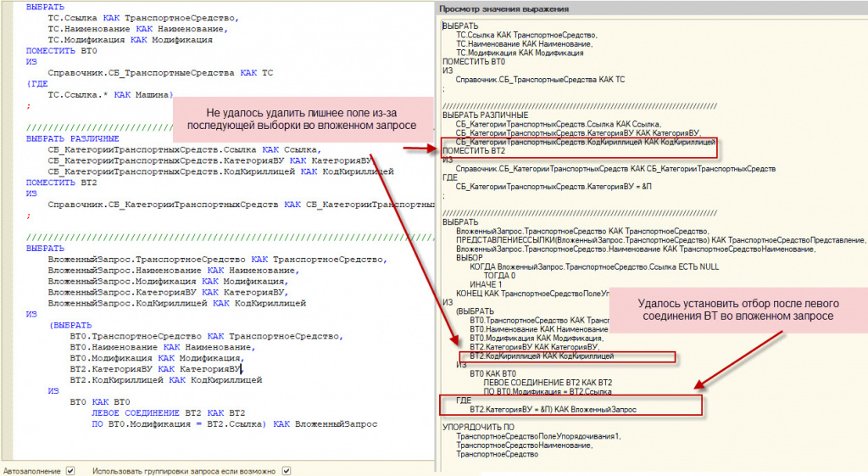Click 'ЛЕВОЕ СОЕДИНЕНИЕ ВТ2 КАК ВТ2' in right preview
This screenshot has height=476, width=868.
pos(548,383)
